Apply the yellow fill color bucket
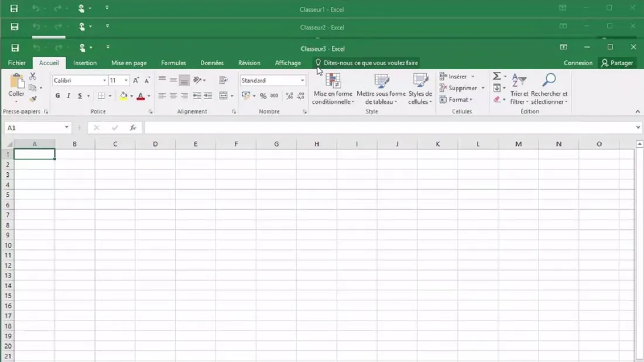The image size is (644, 362). [124, 96]
